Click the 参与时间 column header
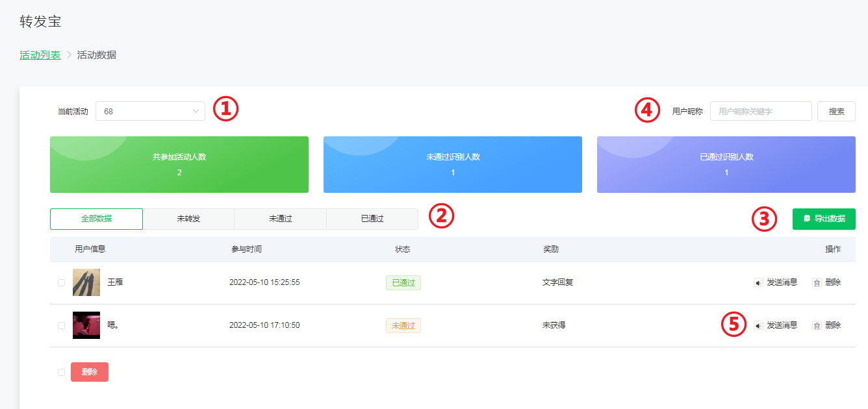This screenshot has height=409, width=868. [x=246, y=250]
